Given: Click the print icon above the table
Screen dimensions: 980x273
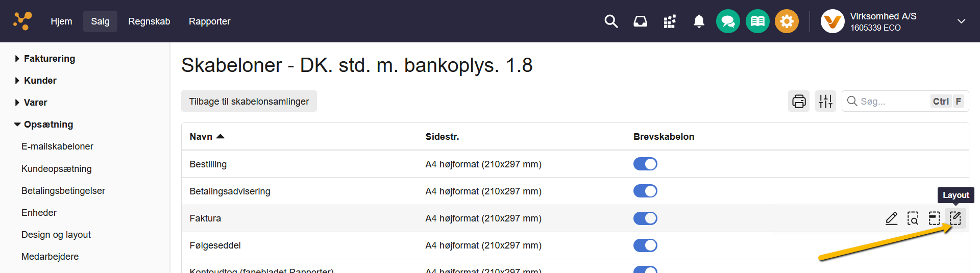Looking at the screenshot, I should click(x=799, y=101).
